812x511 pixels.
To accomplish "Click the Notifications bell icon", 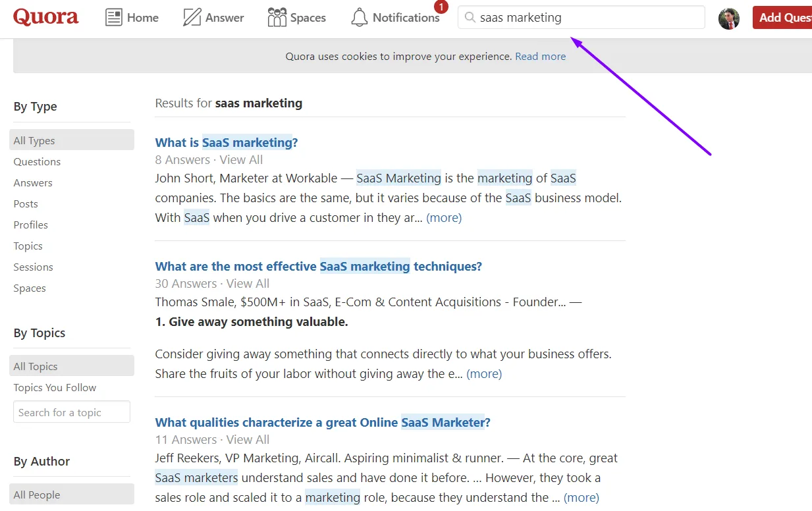I will pos(360,18).
